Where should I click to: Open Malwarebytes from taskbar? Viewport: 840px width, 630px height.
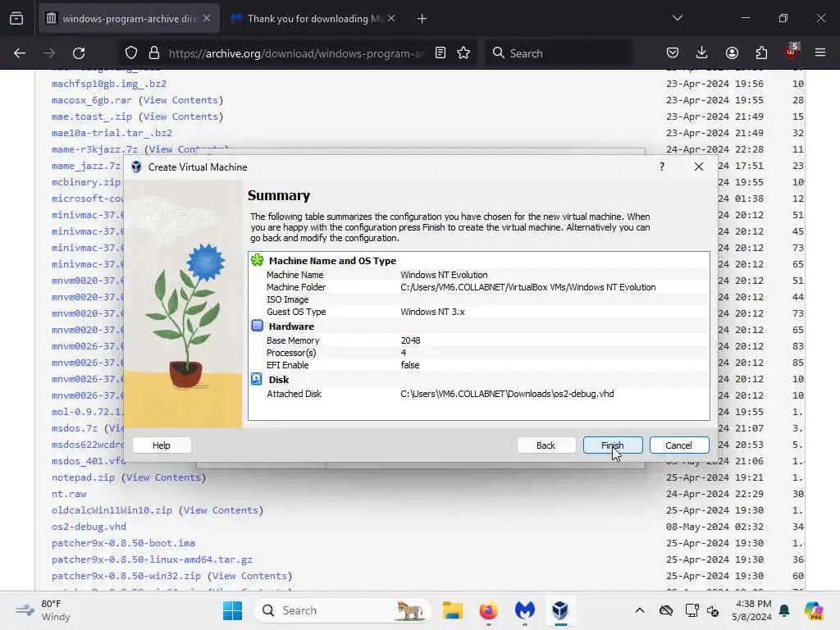[524, 610]
